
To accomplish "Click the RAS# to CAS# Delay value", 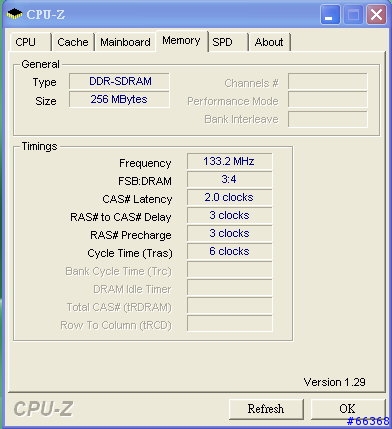I will coord(229,216).
